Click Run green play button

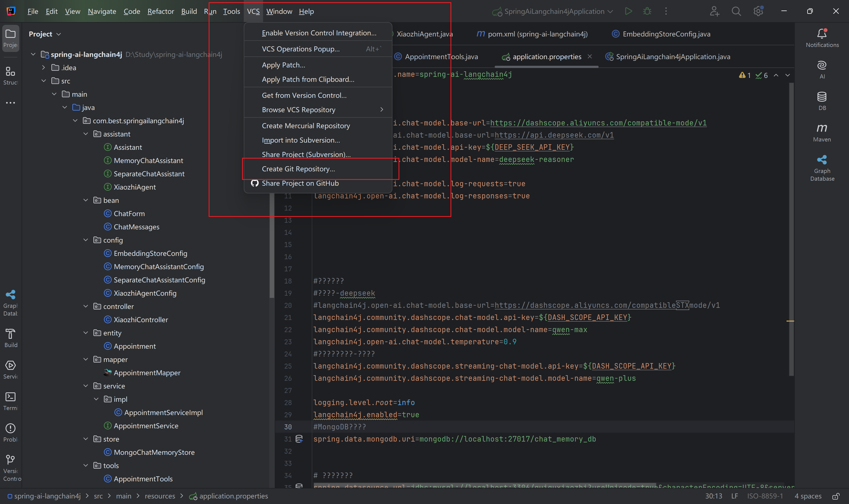pyautogui.click(x=628, y=11)
